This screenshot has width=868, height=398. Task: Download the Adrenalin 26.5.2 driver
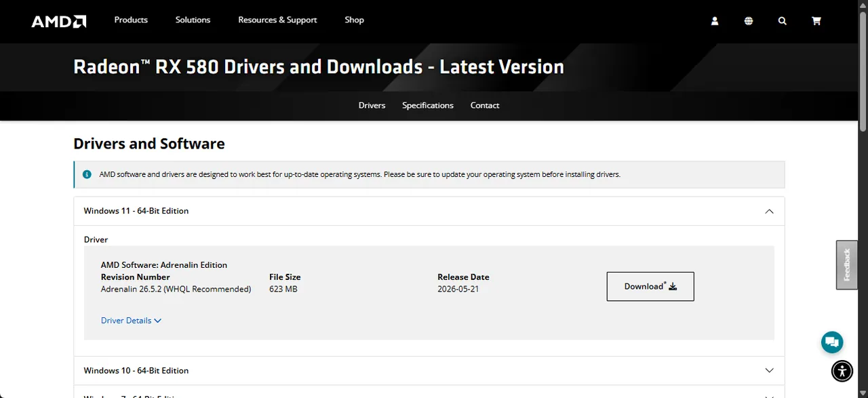(650, 286)
